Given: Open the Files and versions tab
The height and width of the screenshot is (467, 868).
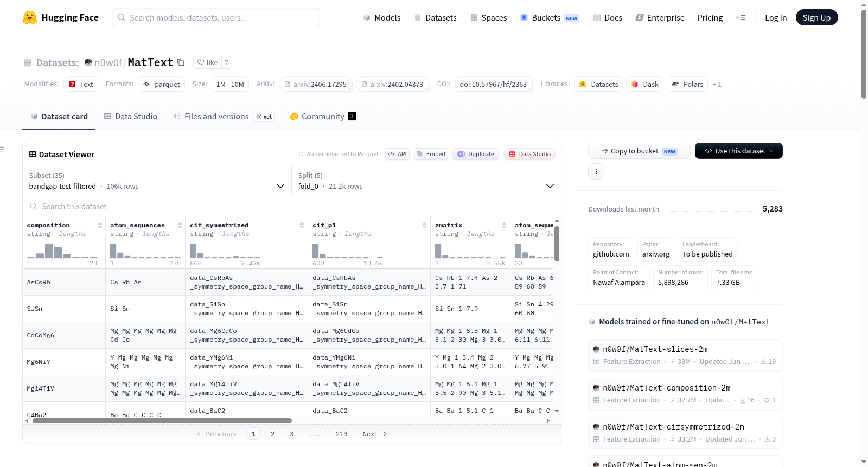Looking at the screenshot, I should 224,116.
